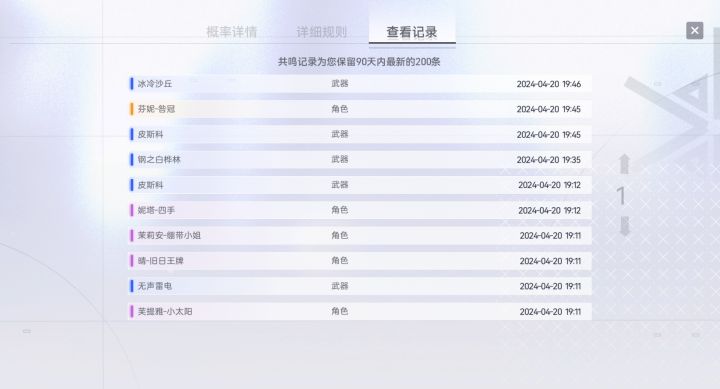The height and width of the screenshot is (389, 720).
Task: Click 角色 type in 茉莉安-绷带小姐 row
Action: click(x=340, y=235)
